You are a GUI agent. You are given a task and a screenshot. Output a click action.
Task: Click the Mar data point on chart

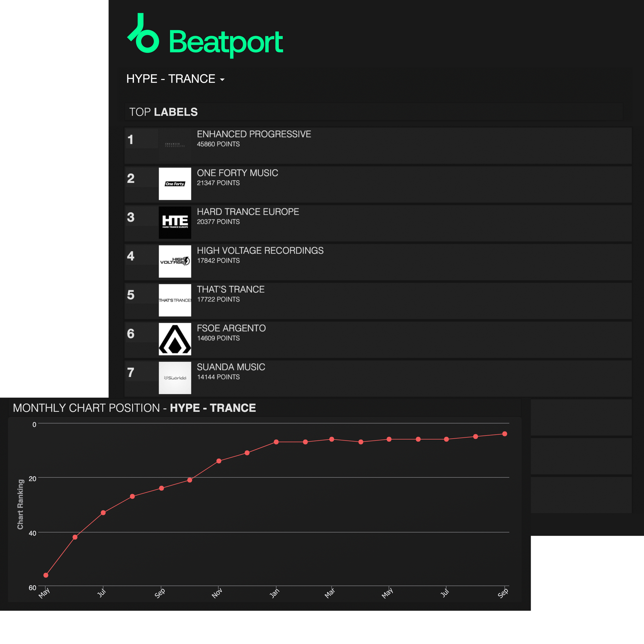pos(332,439)
